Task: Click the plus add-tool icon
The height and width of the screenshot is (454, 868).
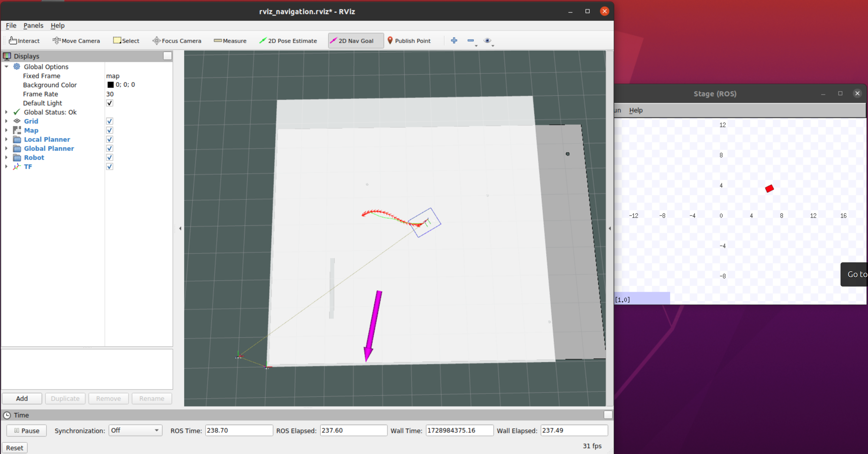Action: [454, 40]
